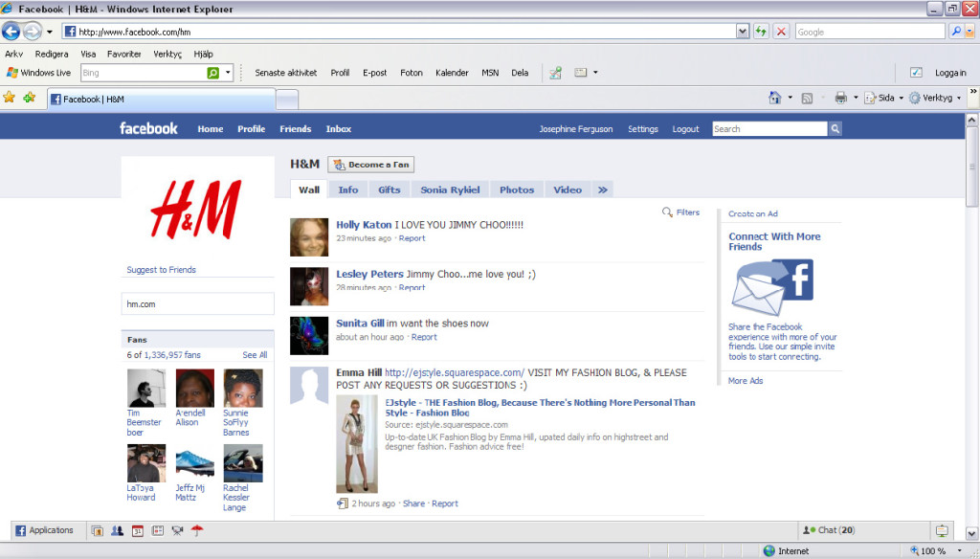Click the Add to Favorites star-plus icon
Screen dimensions: 980x559
pyautogui.click(x=30, y=98)
